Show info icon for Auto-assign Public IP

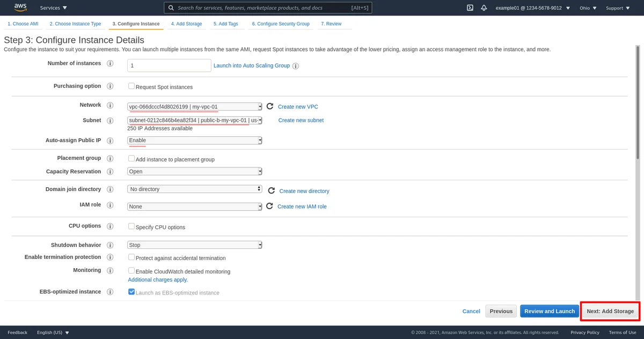click(x=111, y=141)
